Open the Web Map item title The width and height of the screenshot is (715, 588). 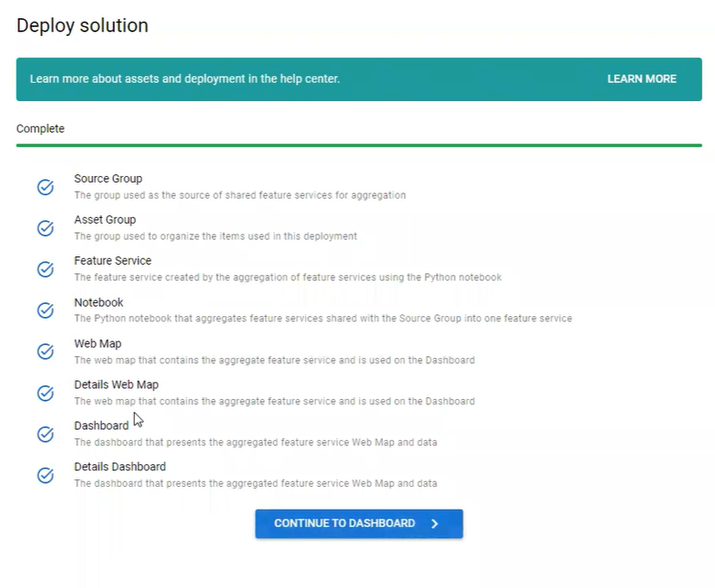98,343
